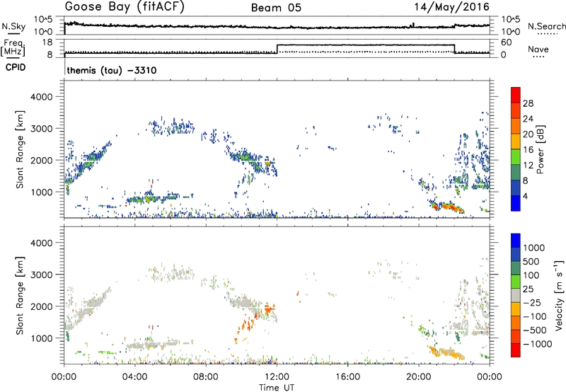
Task: Select the "Beam 05" heading
Action: click(276, 8)
